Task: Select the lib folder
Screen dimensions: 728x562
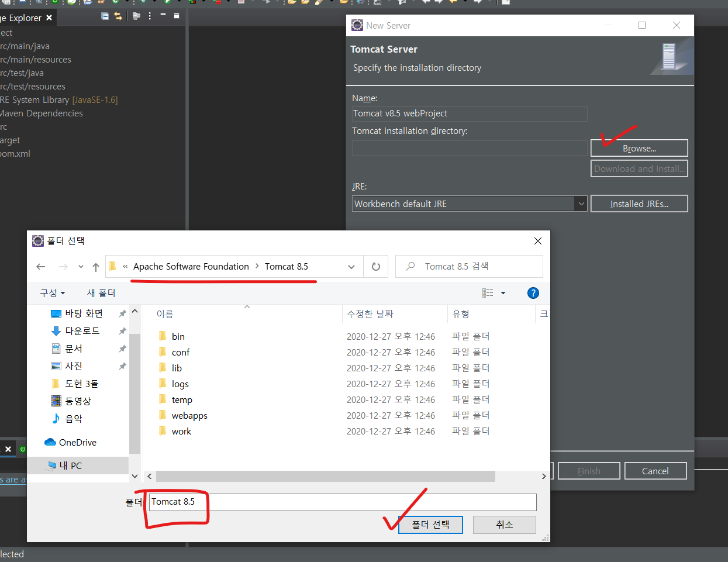Action: coord(177,368)
